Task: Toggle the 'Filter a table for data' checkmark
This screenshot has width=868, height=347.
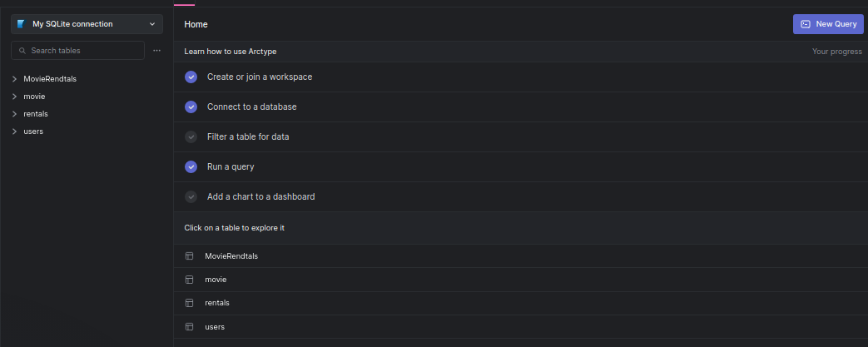Action: [191, 137]
